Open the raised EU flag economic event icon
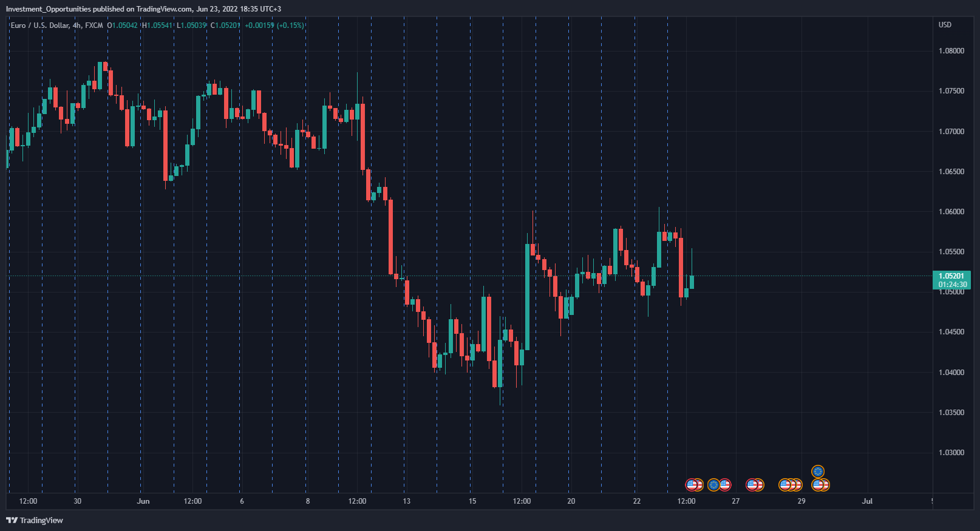The image size is (980, 531). pyautogui.click(x=818, y=472)
